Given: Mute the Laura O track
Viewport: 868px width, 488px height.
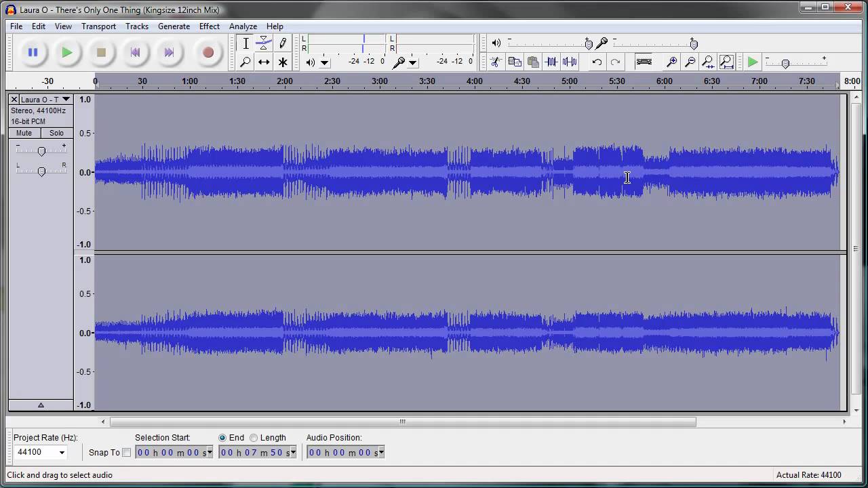Looking at the screenshot, I should [24, 134].
